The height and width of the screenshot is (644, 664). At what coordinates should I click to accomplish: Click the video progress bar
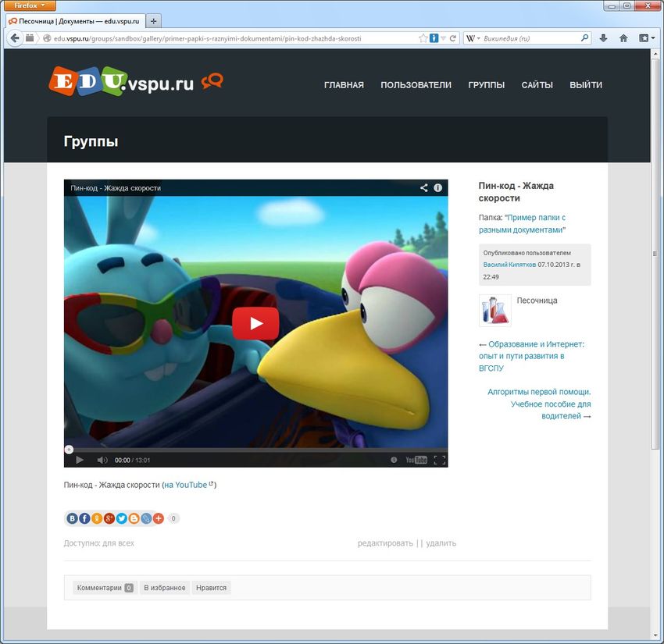tap(255, 450)
